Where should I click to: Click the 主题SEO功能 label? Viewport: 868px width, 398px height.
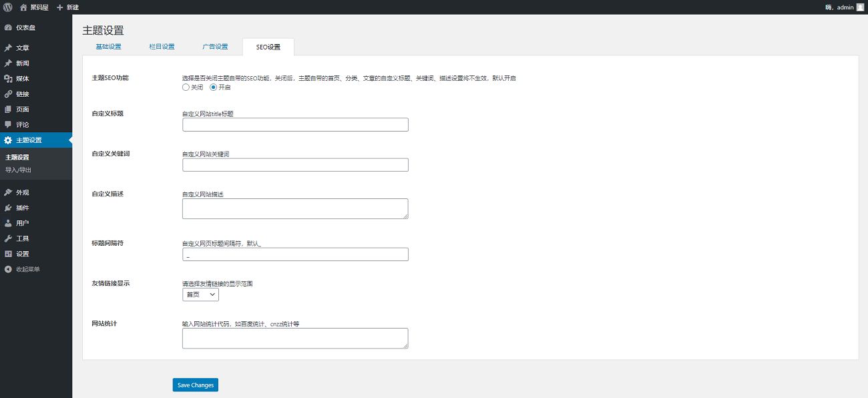click(x=110, y=78)
